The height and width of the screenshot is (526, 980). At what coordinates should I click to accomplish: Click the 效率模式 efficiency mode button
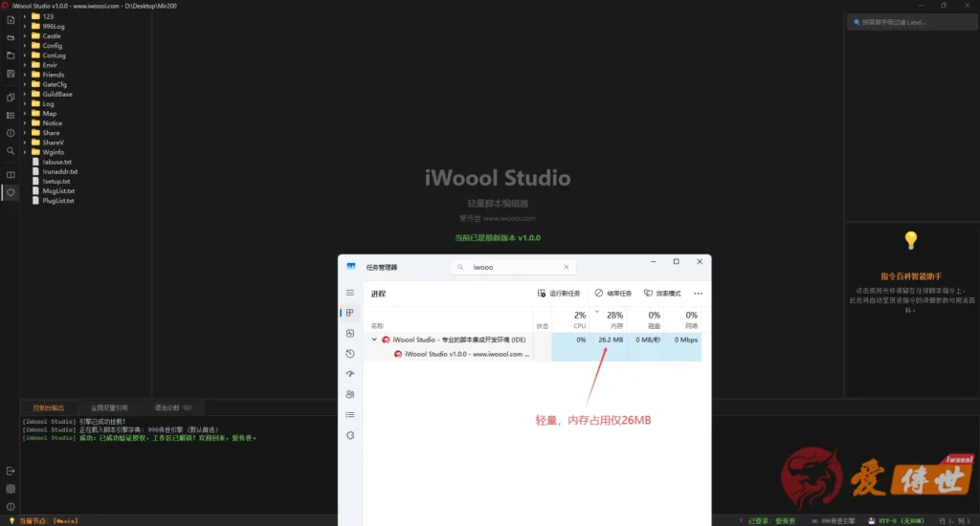(662, 294)
